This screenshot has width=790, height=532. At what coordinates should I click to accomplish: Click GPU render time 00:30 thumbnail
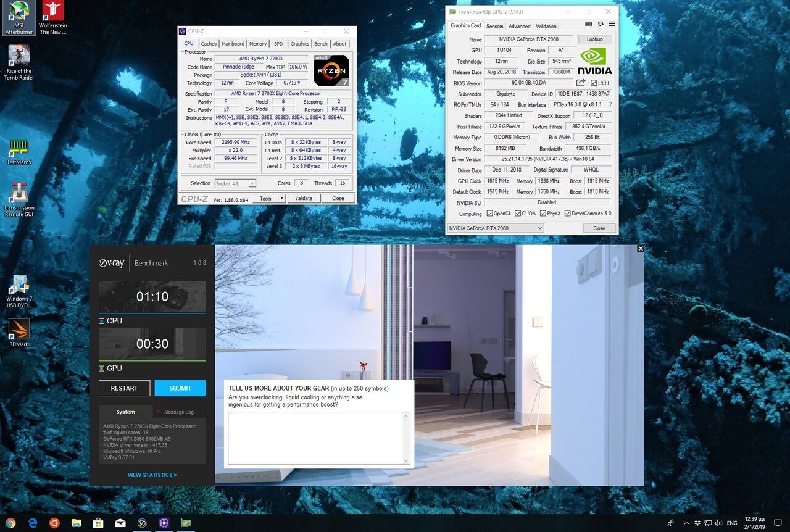click(152, 344)
